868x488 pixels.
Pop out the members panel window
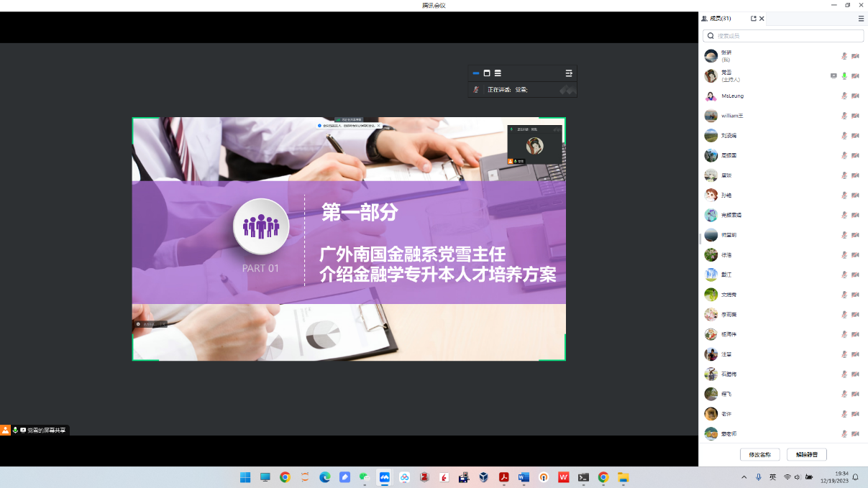point(753,19)
